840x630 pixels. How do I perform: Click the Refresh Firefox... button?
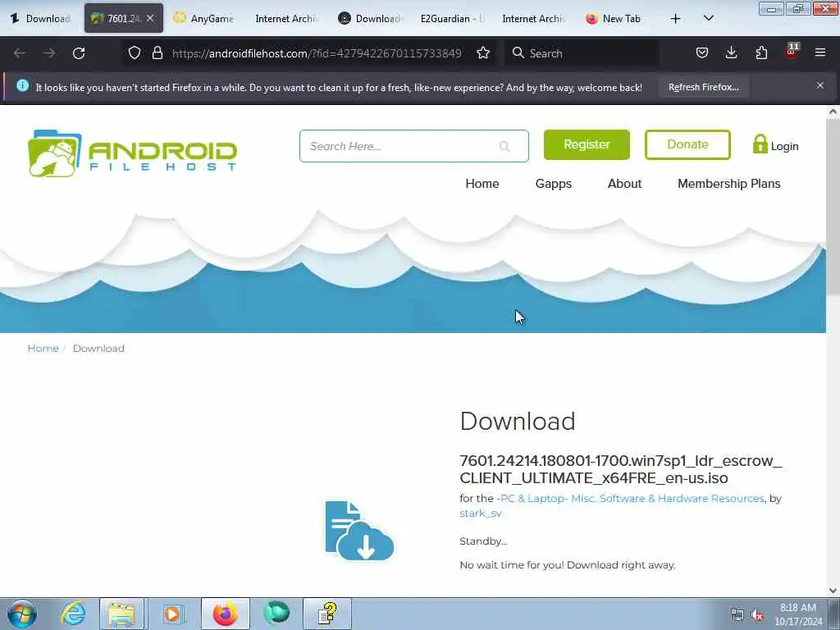[703, 87]
